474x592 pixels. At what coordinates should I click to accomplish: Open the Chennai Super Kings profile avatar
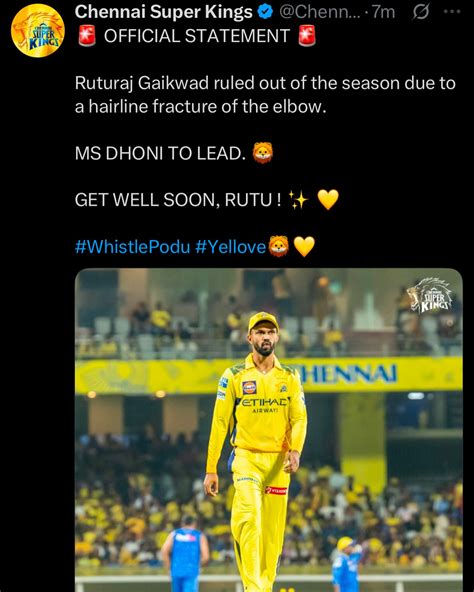pos(38,30)
